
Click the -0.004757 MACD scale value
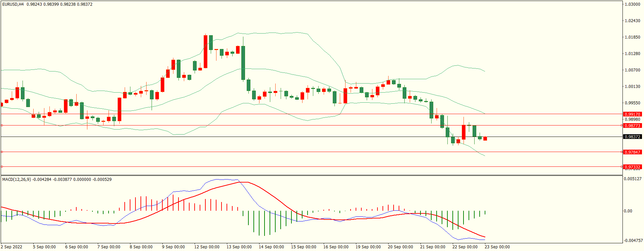(633, 241)
